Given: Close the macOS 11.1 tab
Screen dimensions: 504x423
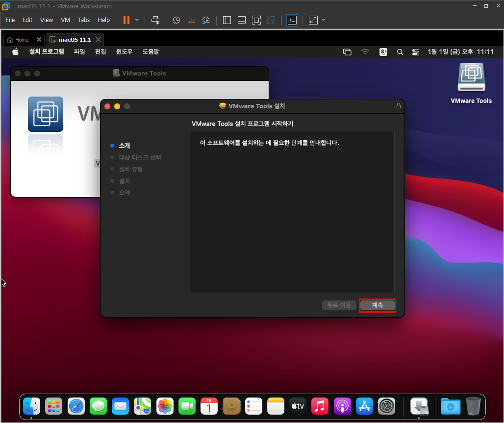Looking at the screenshot, I should point(99,39).
